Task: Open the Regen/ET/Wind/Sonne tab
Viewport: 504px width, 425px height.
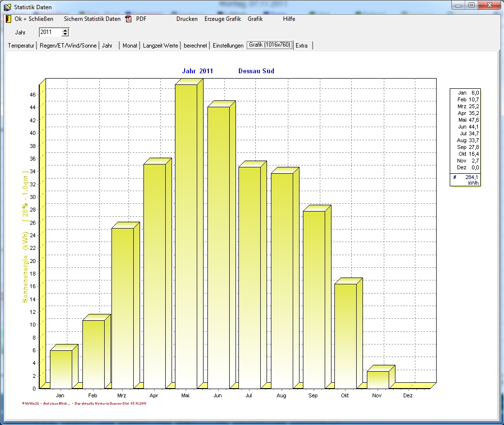Action: pos(68,46)
